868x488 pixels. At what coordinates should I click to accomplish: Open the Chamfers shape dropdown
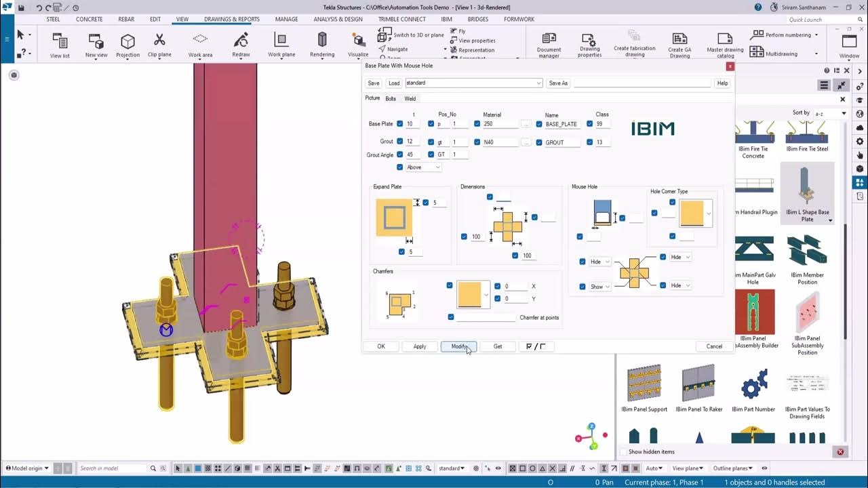tap(473, 295)
